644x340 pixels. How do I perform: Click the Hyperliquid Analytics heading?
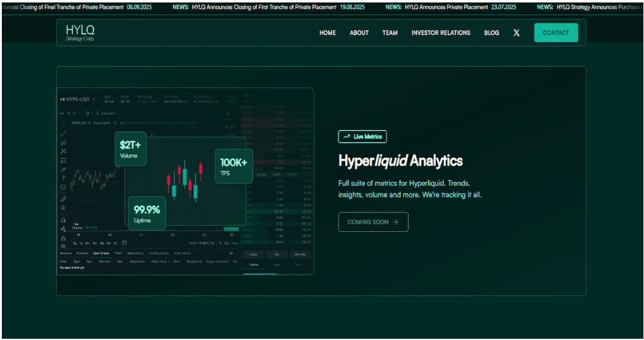click(x=401, y=161)
